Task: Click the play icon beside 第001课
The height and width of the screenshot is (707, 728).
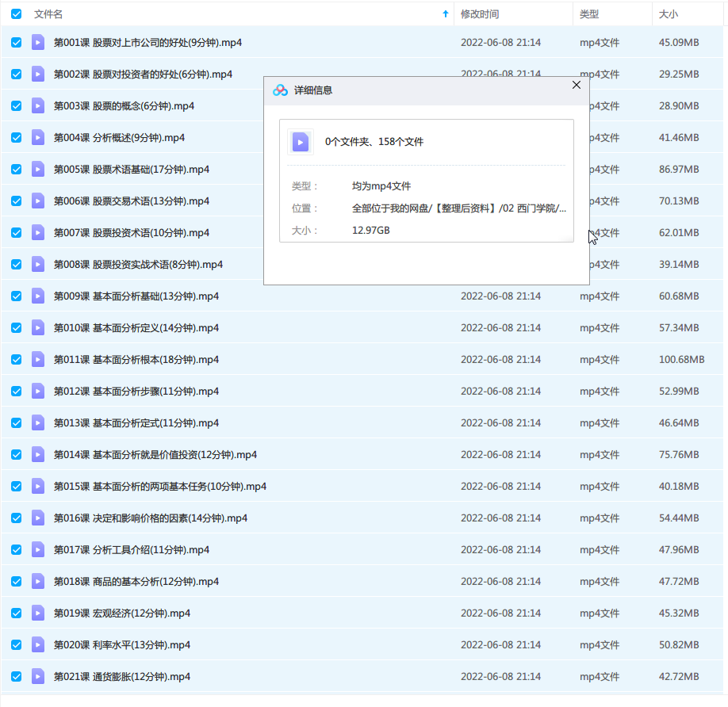Action: click(38, 42)
